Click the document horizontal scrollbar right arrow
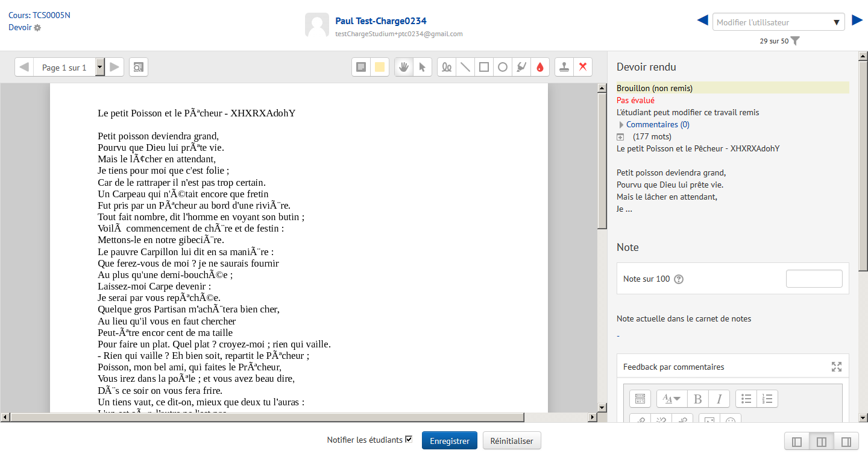 click(593, 417)
